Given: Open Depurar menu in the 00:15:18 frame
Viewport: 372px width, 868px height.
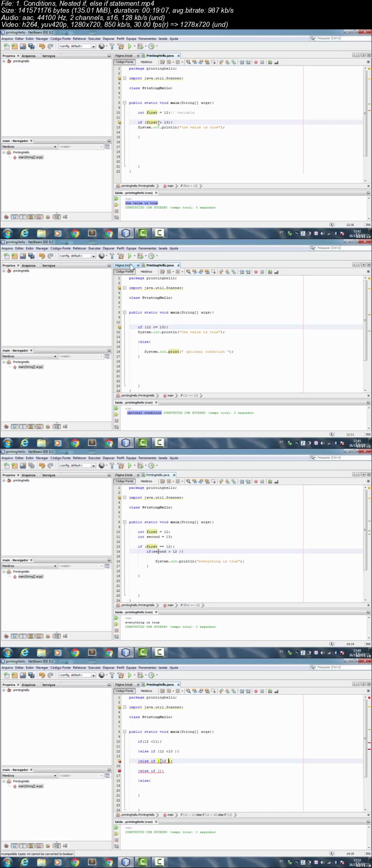Looking at the screenshot, I should coord(109,667).
